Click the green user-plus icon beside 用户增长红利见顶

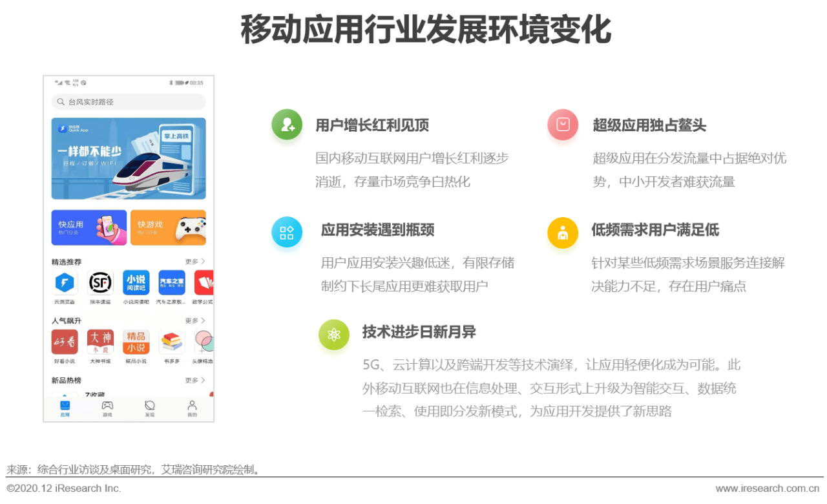287,125
